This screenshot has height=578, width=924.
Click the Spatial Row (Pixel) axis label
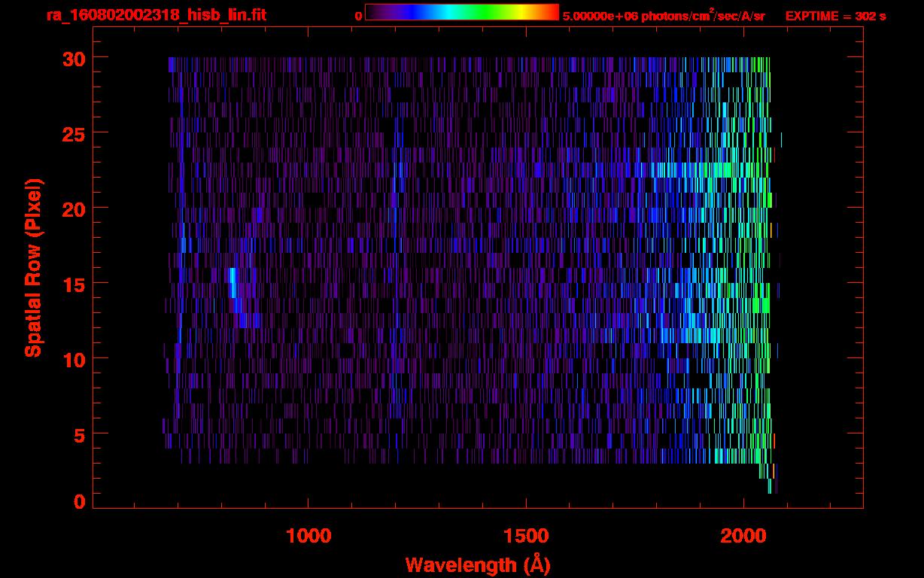pos(33,267)
